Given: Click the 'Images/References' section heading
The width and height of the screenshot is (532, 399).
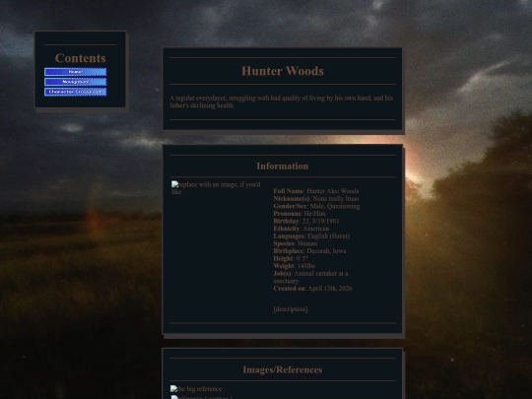Looking at the screenshot, I should 283,369.
